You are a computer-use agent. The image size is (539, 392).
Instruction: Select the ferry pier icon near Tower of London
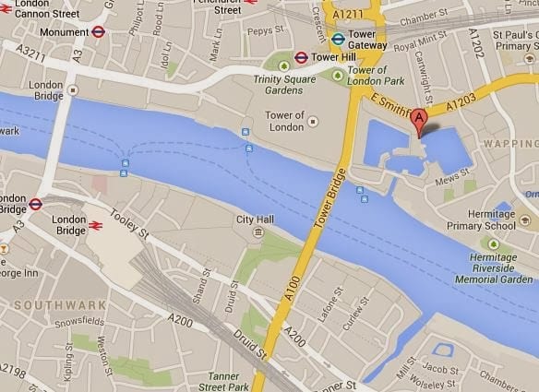click(246, 132)
